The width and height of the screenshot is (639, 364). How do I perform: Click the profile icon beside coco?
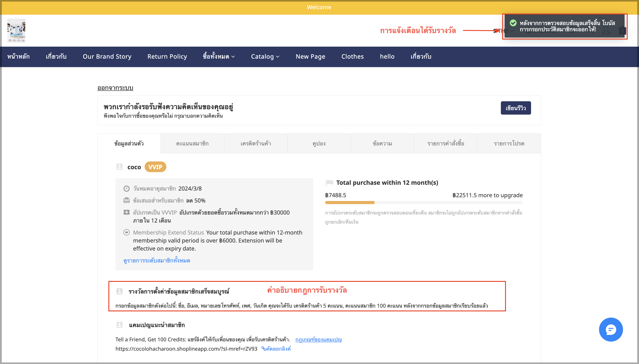(x=119, y=167)
